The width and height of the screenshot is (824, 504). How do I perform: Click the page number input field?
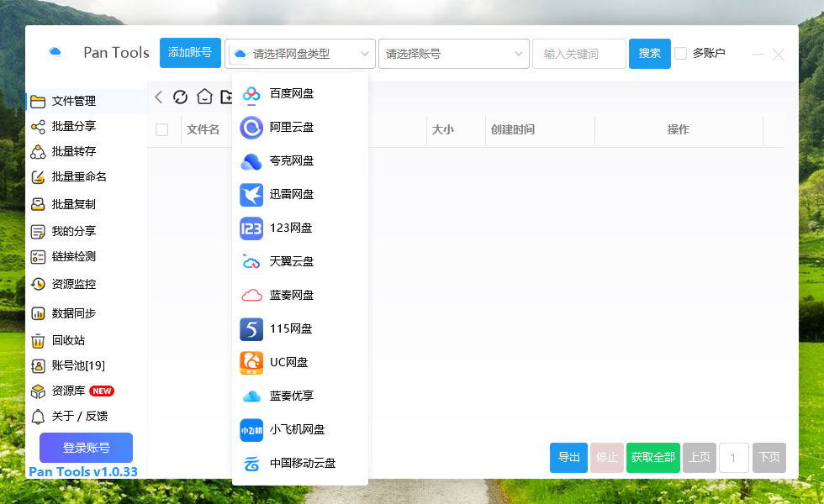pos(733,458)
